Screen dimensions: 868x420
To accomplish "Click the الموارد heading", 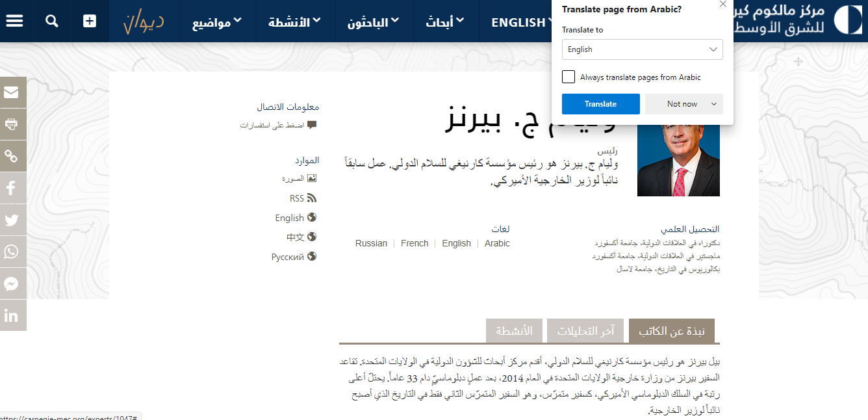I will (307, 160).
